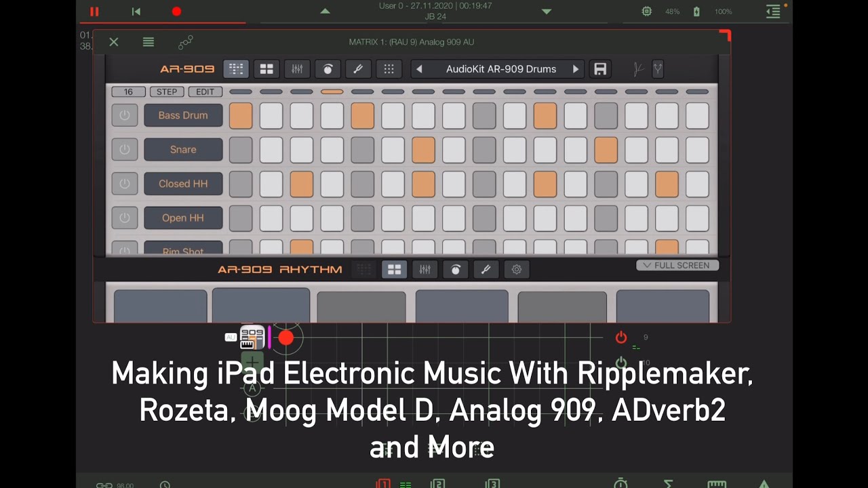Click the curve icon beside save button

637,69
